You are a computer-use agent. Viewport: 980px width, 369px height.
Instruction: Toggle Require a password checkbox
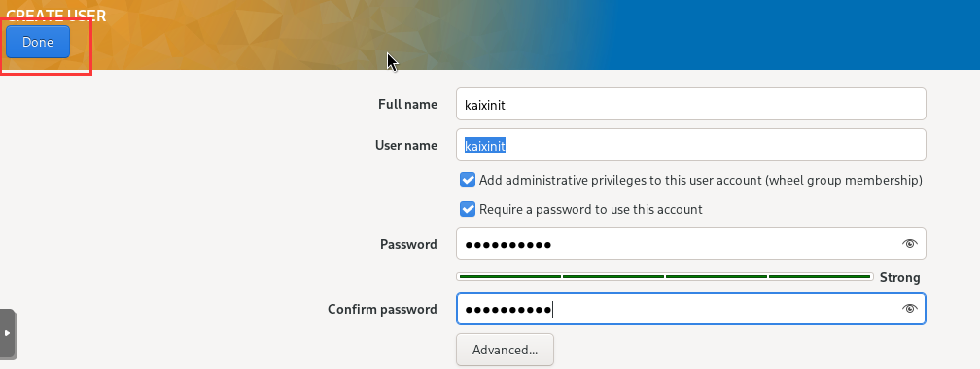coord(468,209)
